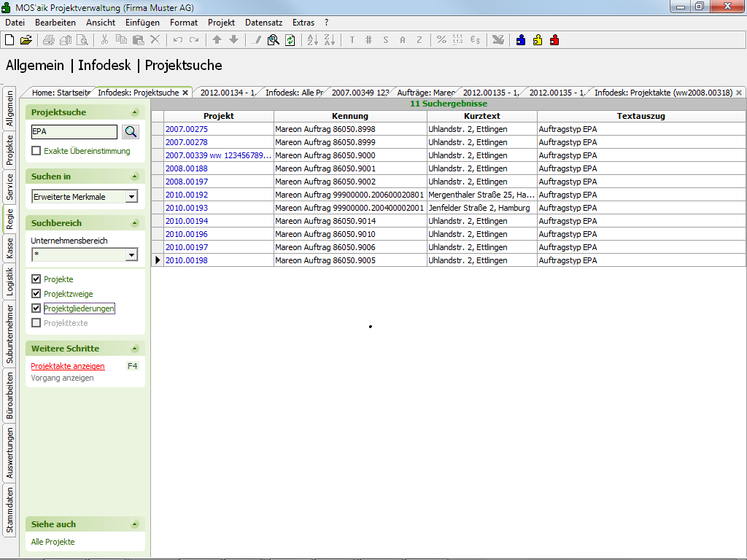Sort ascending with the A-Z icon
Viewport: 747px width, 560px height.
click(x=312, y=40)
